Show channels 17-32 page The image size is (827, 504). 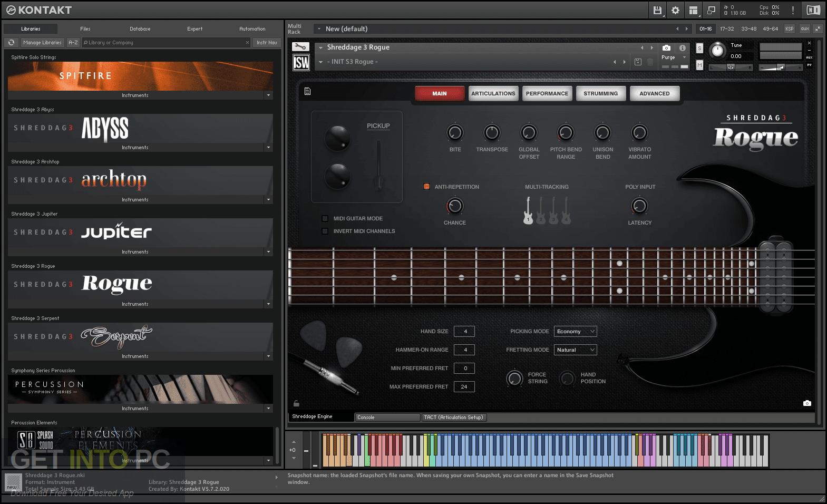point(727,28)
